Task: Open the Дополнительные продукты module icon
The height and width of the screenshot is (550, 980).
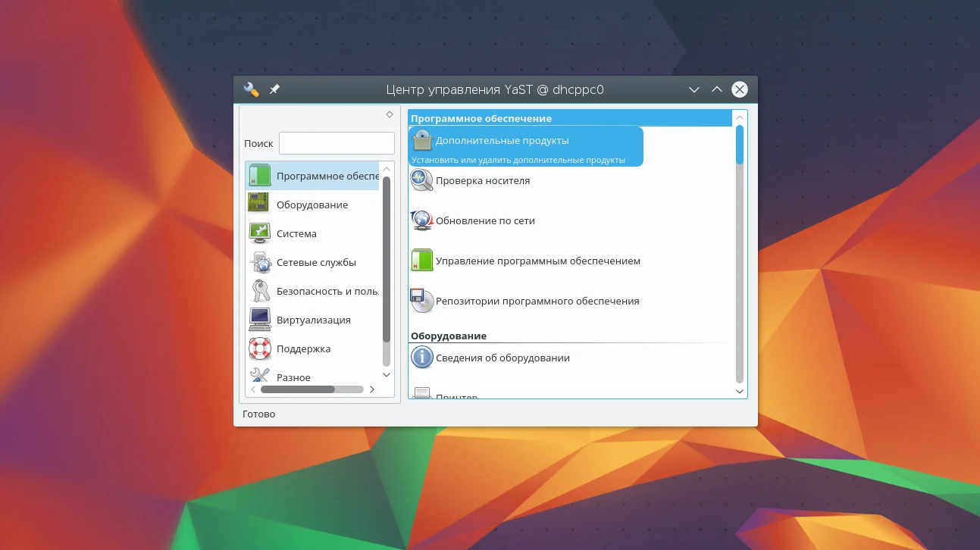Action: [x=422, y=140]
